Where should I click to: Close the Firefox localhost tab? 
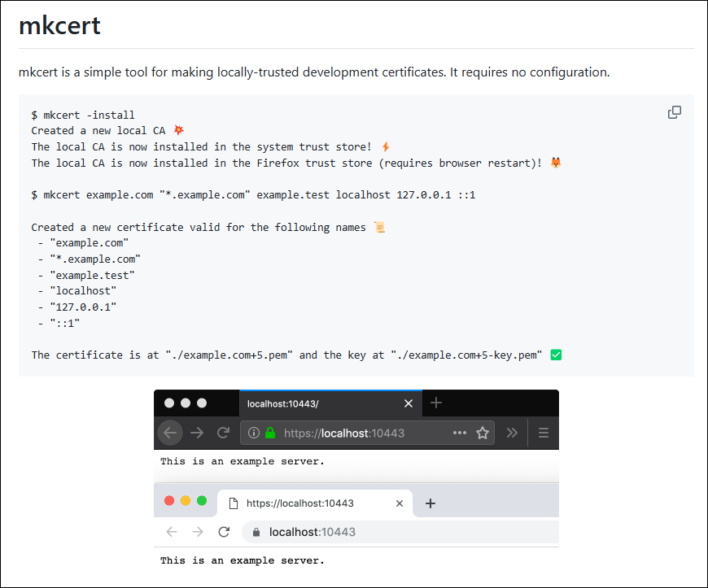point(409,403)
